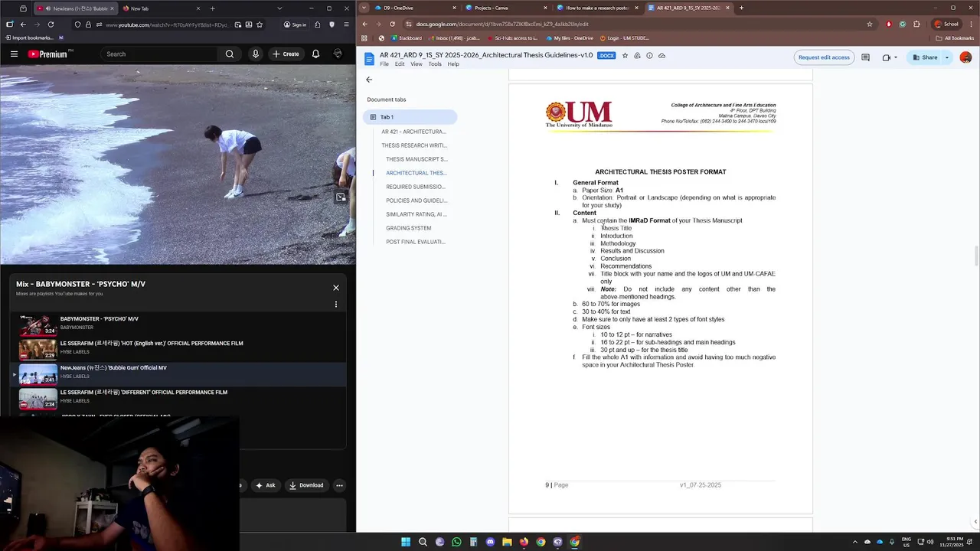
Task: Bookmark this page with Chrome star
Action: (870, 24)
